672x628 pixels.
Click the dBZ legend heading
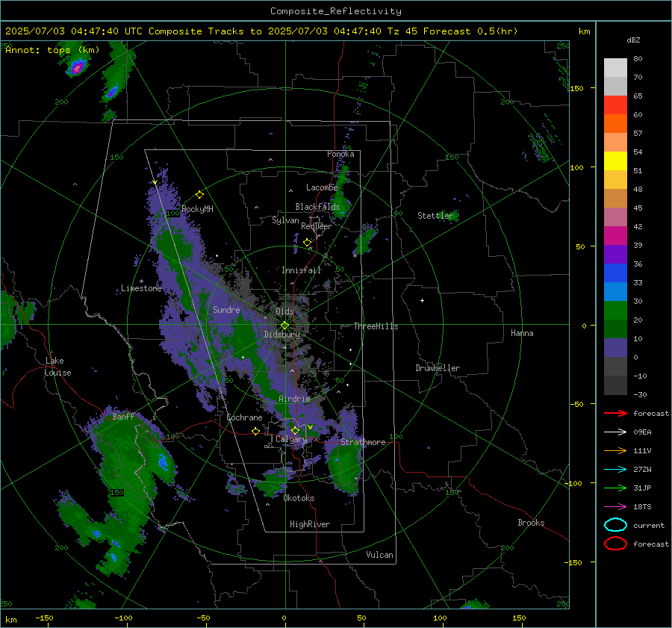(633, 40)
